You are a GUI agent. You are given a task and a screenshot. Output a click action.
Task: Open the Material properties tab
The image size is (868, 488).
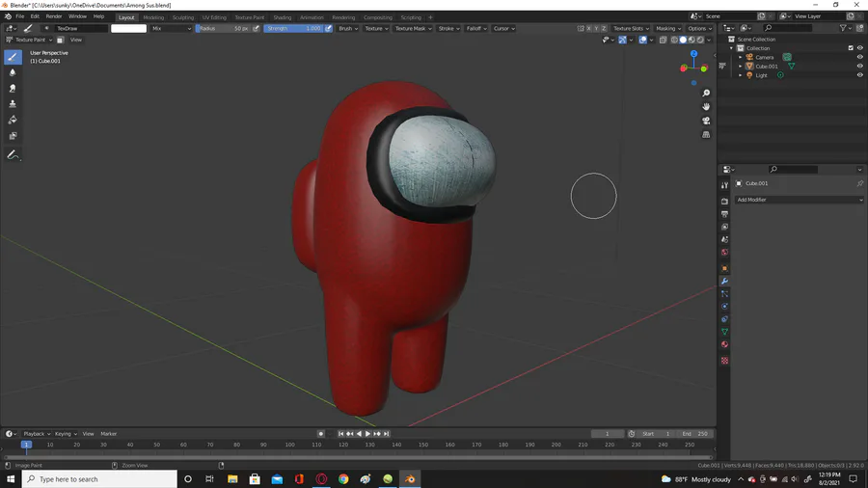coord(724,344)
